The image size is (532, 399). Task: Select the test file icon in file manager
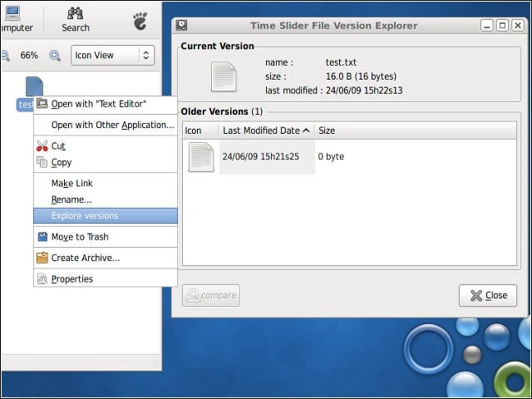click(x=34, y=86)
